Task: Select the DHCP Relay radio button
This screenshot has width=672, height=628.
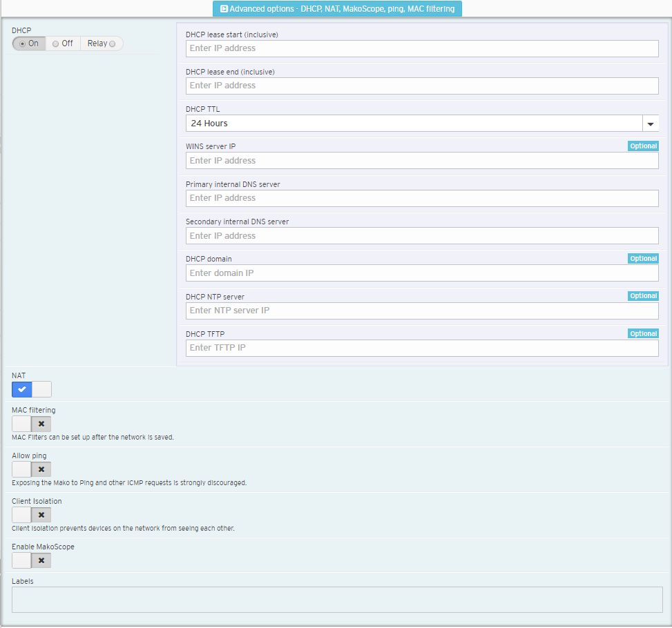Action: 113,43
